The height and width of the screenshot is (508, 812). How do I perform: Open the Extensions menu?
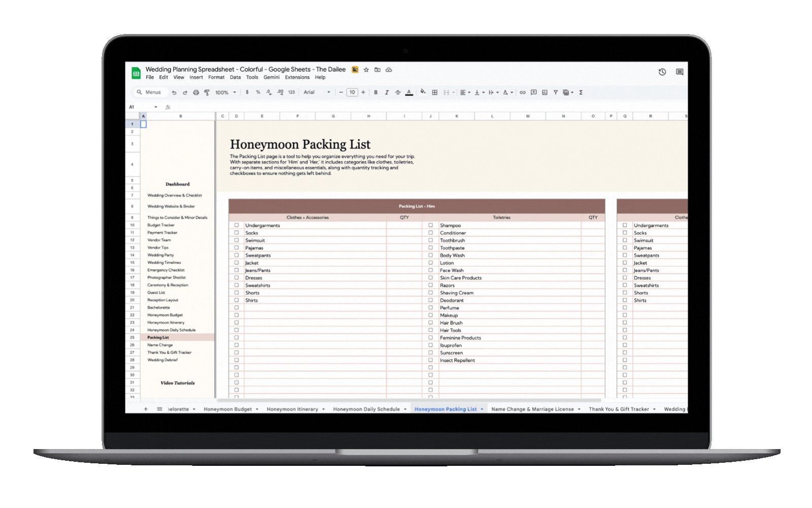tap(297, 78)
